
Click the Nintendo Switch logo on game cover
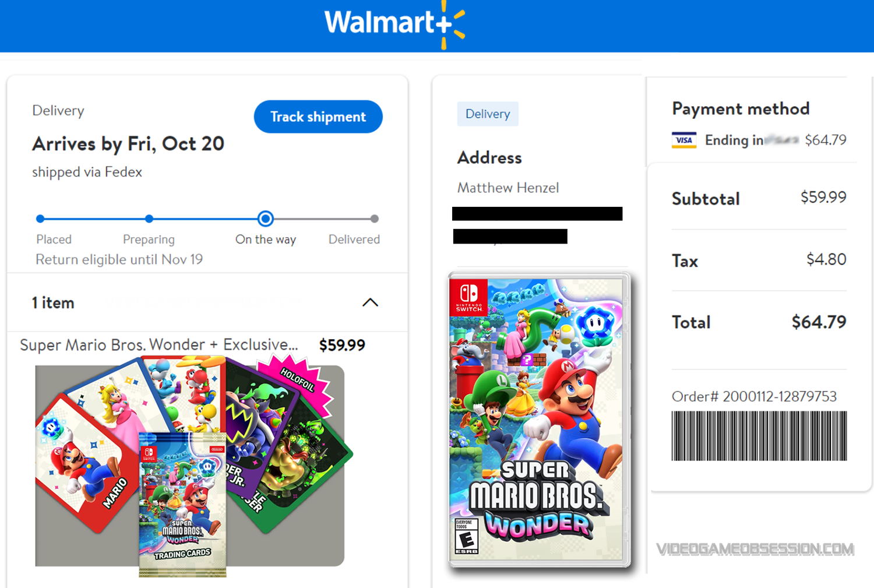pyautogui.click(x=469, y=297)
